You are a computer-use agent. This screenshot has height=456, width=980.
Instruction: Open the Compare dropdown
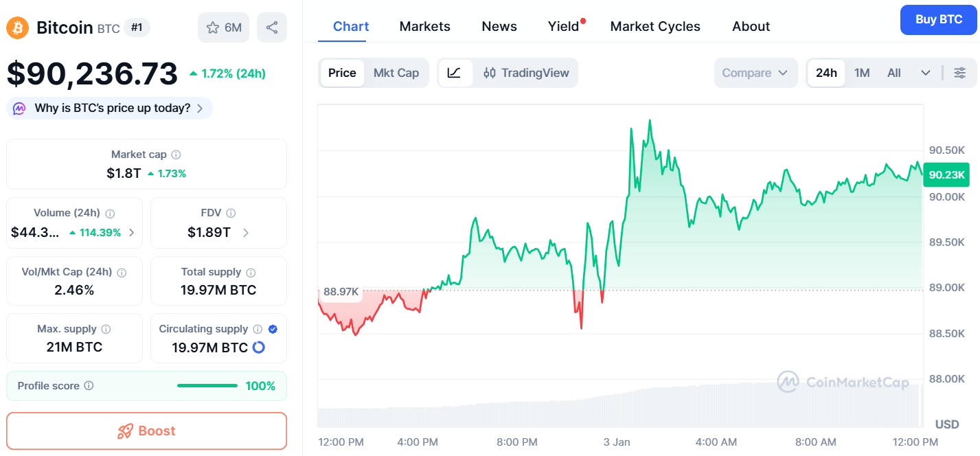click(755, 73)
